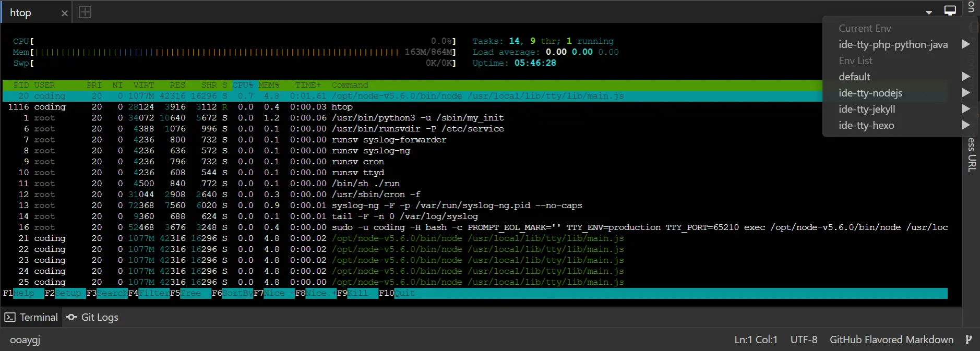The width and height of the screenshot is (980, 351).
Task: Click the monitor environment icon
Action: (x=950, y=10)
